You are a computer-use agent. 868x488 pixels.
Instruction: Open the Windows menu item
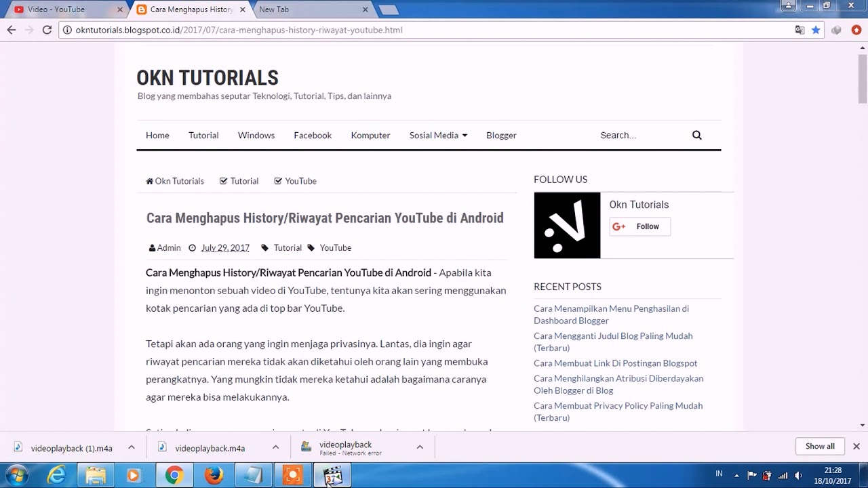click(256, 135)
